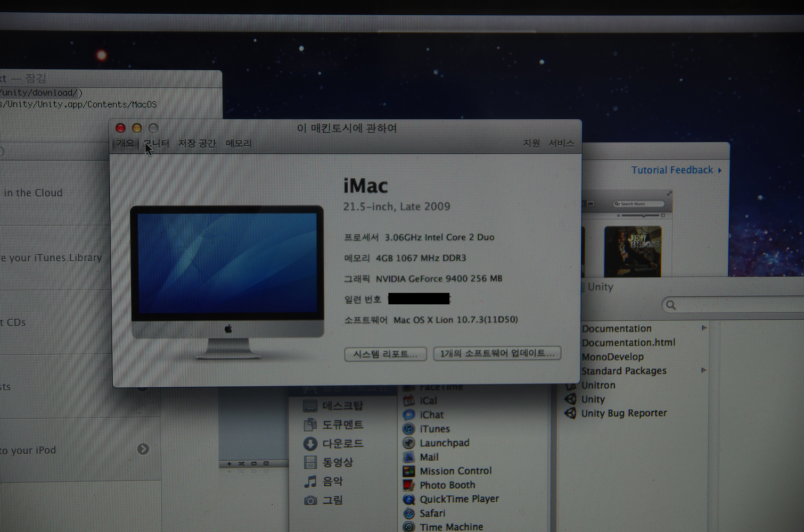
Task: Open the Unity Bug Reporter app
Action: [x=623, y=413]
